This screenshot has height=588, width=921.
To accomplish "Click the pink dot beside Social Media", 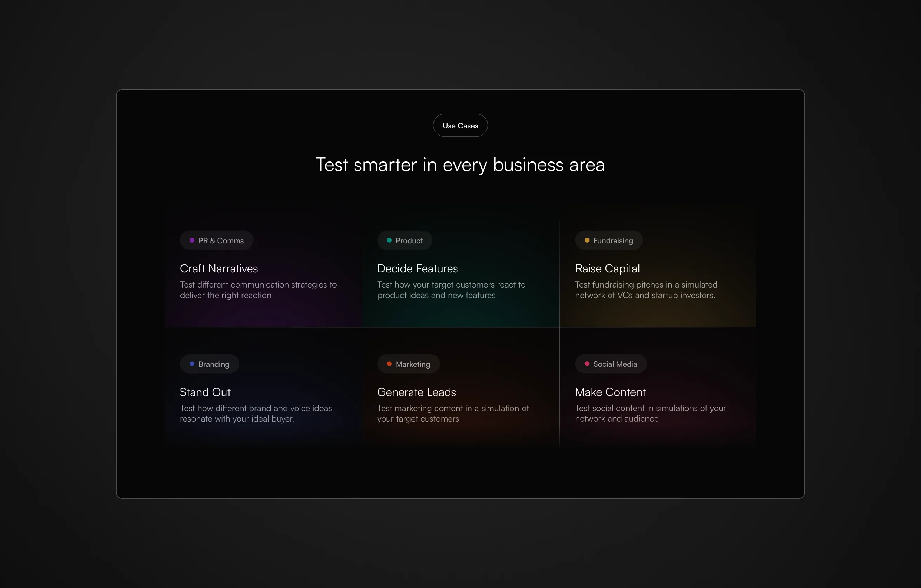I will (587, 364).
